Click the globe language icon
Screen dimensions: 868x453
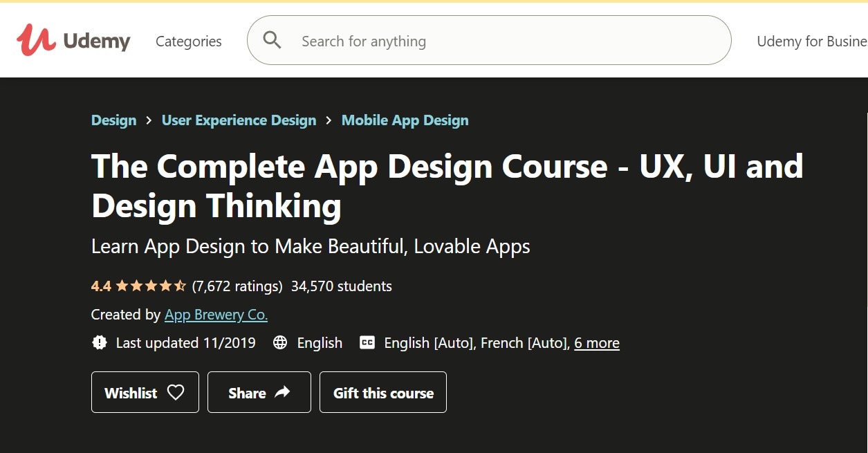[x=280, y=343]
